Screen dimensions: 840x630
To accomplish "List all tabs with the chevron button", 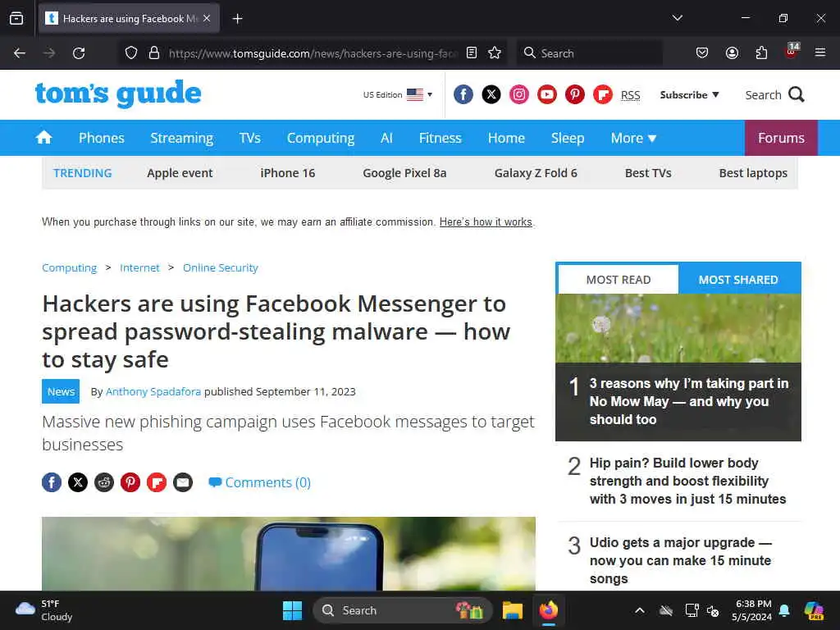I will (x=677, y=18).
